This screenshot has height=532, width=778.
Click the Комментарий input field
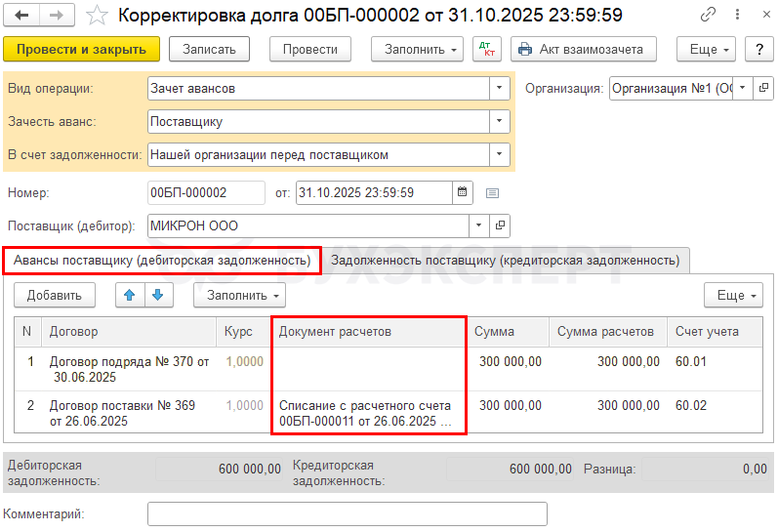click(348, 513)
